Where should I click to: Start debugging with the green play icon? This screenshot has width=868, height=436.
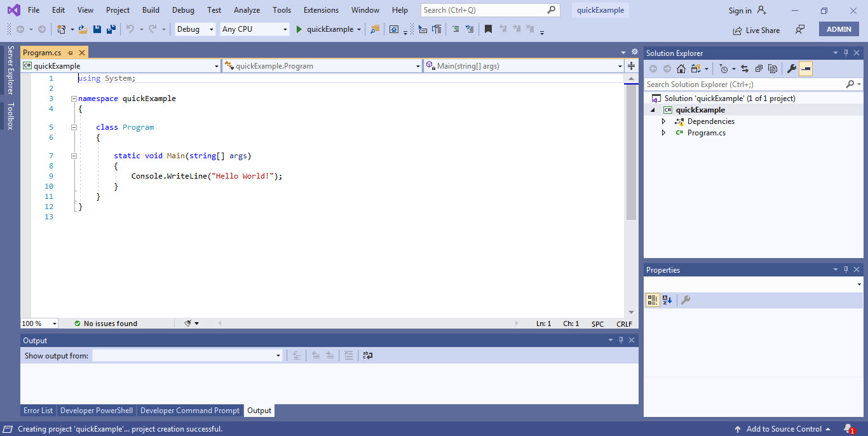(299, 29)
